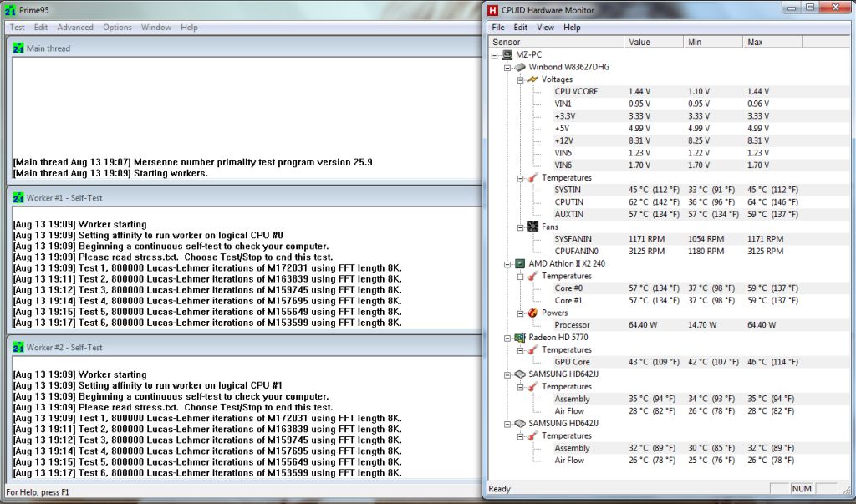The image size is (856, 504).
Task: Click thermometer icon under Radeon HD 5770
Action: click(532, 349)
